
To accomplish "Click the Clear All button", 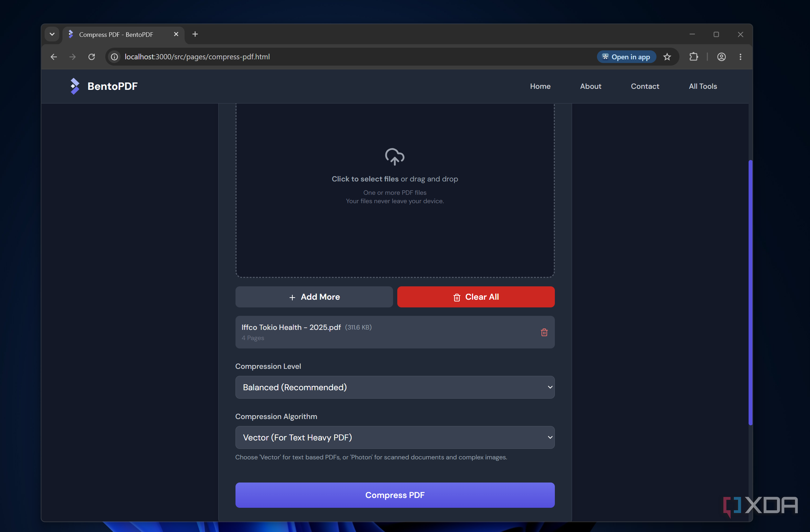I will coord(476,297).
